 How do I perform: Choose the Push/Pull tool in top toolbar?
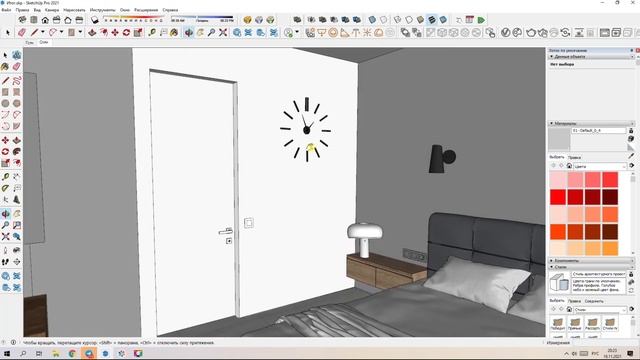tap(92, 32)
